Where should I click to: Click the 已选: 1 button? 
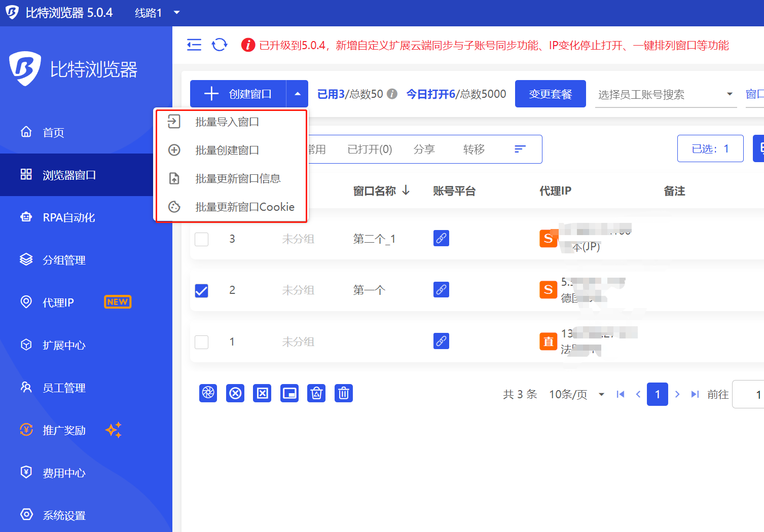click(710, 148)
